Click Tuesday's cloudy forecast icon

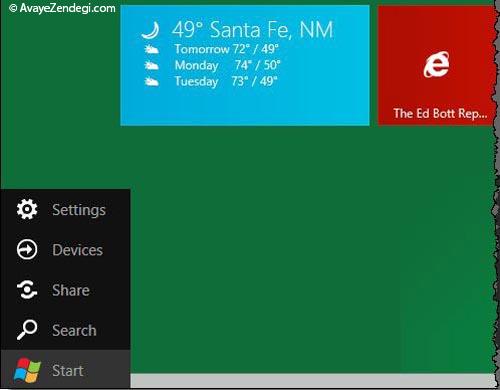pos(151,81)
